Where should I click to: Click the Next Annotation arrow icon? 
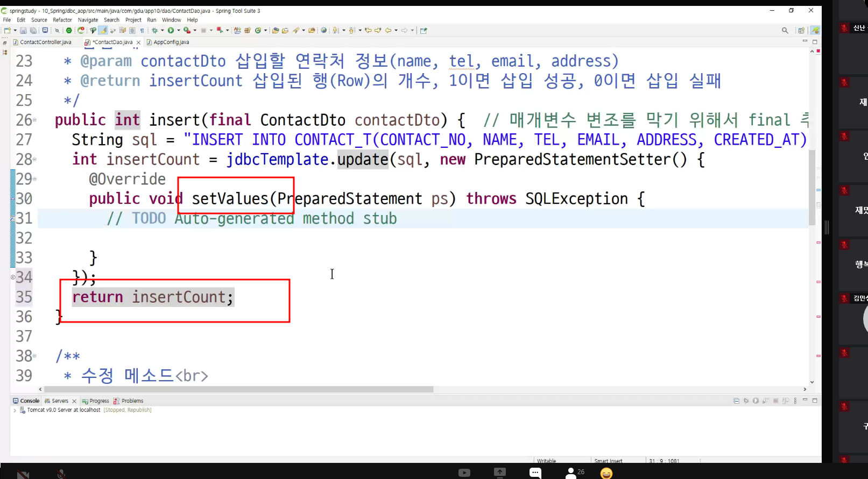coord(336,31)
